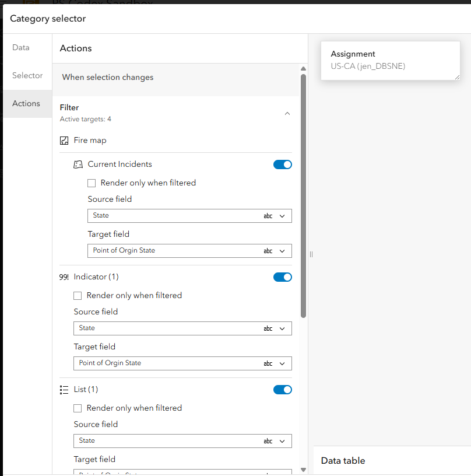The width and height of the screenshot is (471, 476).
Task: Open Current Incidents Source field State dropdown
Action: 189,216
